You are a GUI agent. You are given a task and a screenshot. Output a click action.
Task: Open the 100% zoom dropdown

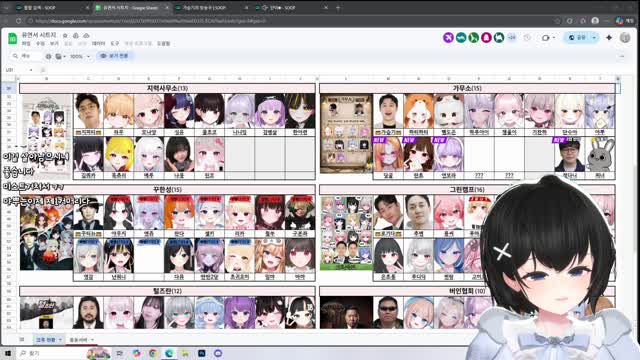click(x=80, y=56)
